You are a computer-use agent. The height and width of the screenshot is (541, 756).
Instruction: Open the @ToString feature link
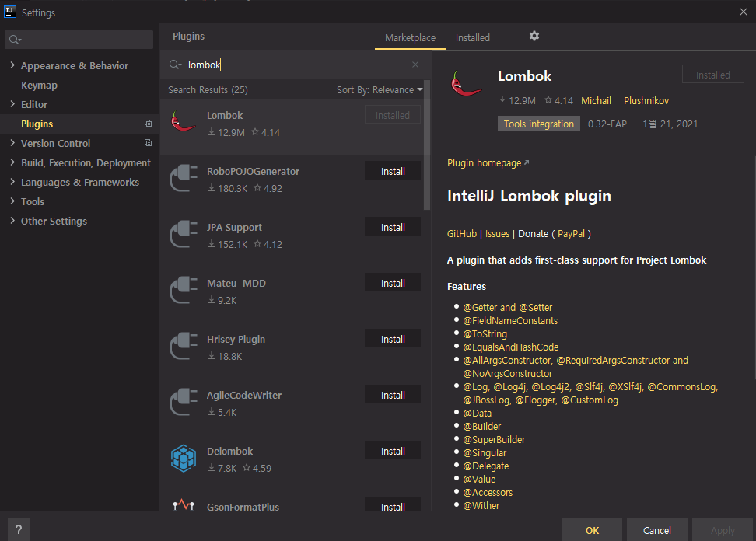(485, 333)
